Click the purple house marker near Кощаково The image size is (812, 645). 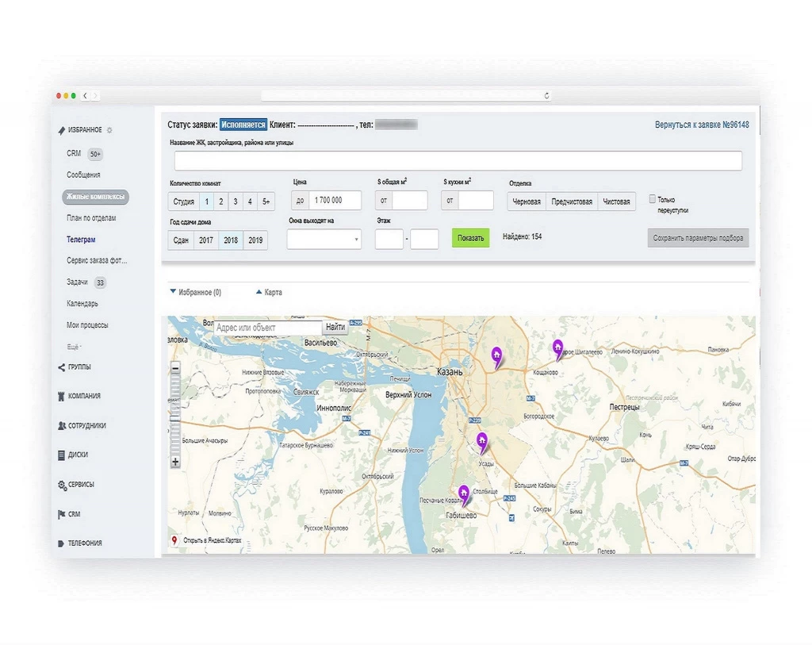point(557,347)
